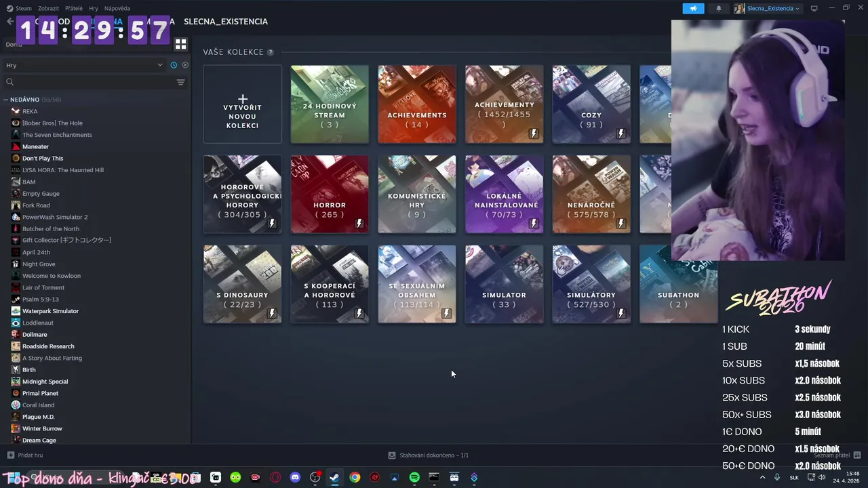
Task: Click into the library search field
Action: click(x=95, y=82)
